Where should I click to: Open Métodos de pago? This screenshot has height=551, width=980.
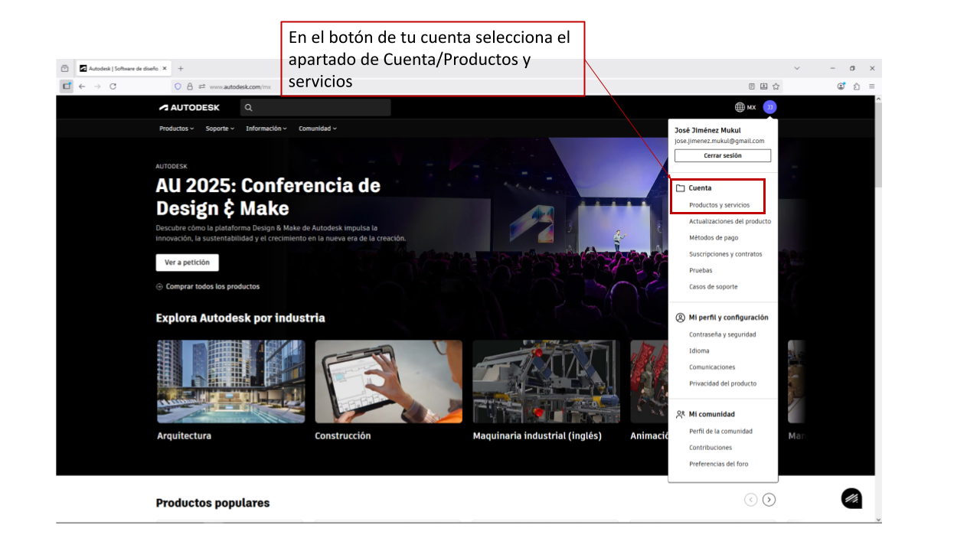pos(714,238)
